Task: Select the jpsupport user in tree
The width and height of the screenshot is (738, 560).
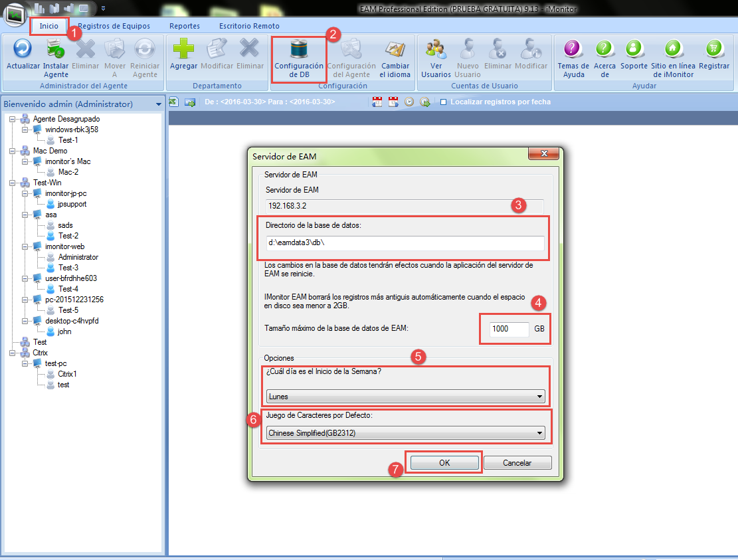Action: (x=72, y=204)
